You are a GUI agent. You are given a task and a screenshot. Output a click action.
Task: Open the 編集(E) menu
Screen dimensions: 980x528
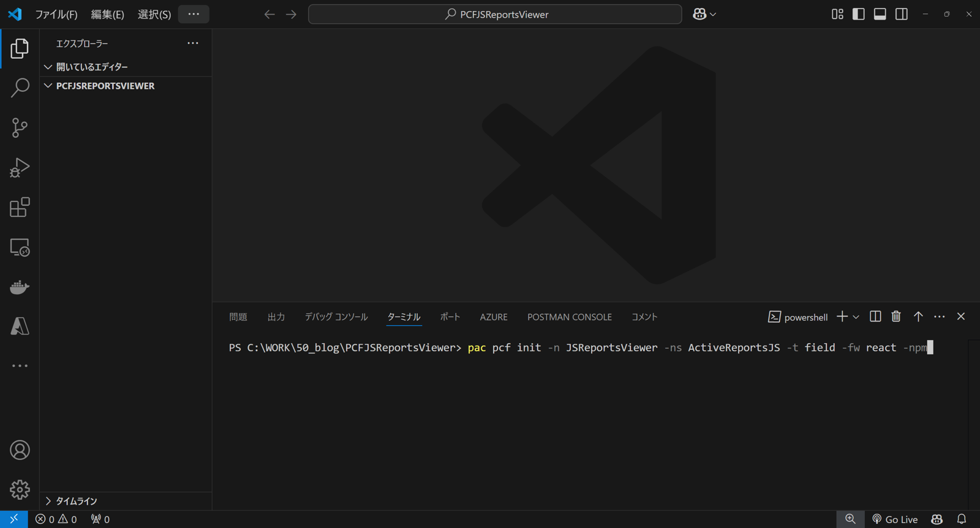pyautogui.click(x=108, y=14)
